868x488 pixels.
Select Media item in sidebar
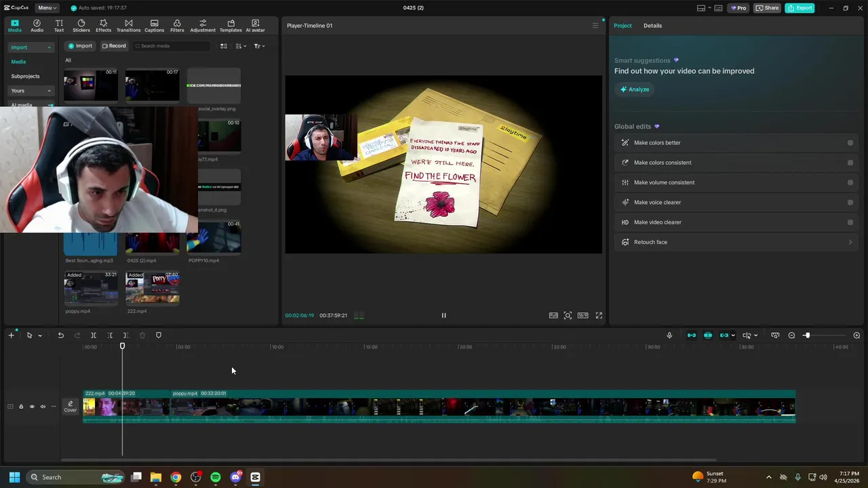click(18, 62)
